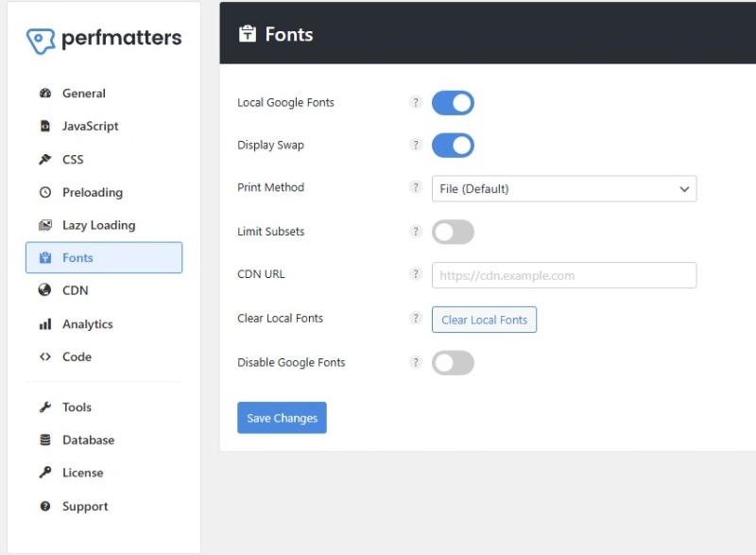
Task: Enable the Limit Subsets toggle
Action: click(453, 232)
